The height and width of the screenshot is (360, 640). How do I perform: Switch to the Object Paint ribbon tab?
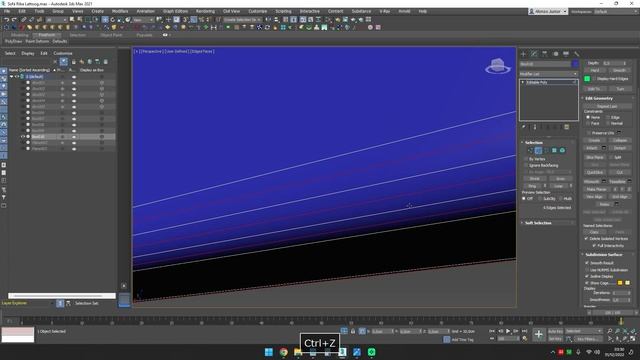tap(111, 36)
